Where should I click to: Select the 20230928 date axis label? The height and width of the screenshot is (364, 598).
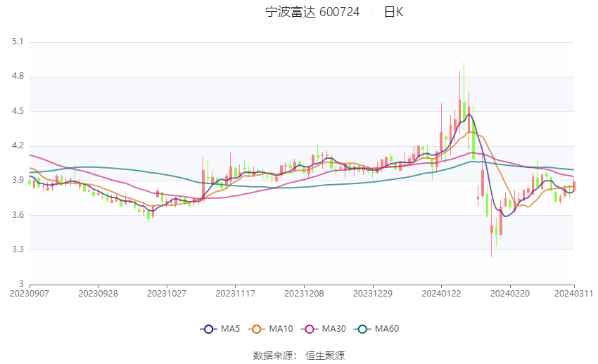[98, 294]
